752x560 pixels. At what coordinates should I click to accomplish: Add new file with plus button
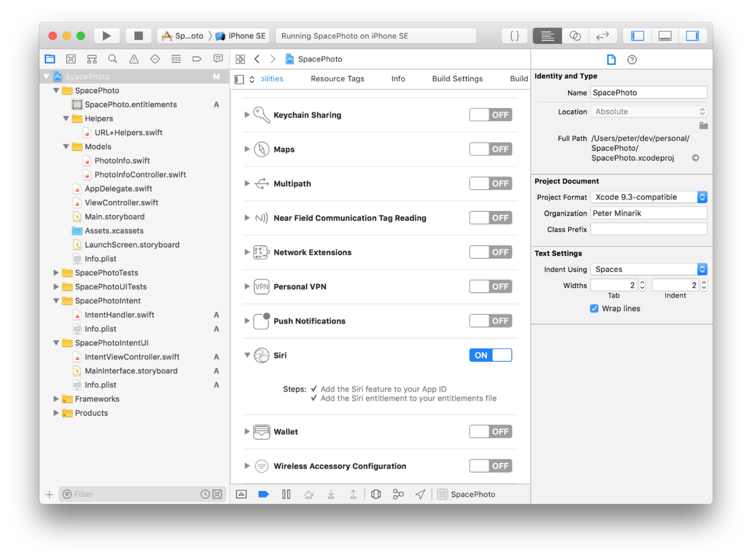tap(49, 495)
